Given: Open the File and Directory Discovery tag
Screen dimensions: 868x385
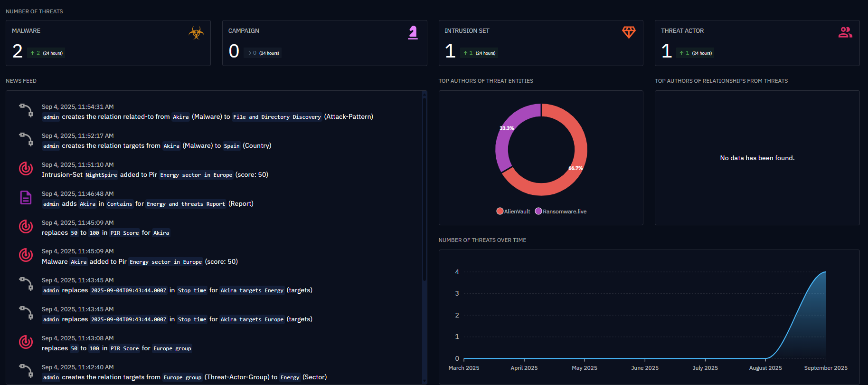Looking at the screenshot, I should (x=277, y=117).
